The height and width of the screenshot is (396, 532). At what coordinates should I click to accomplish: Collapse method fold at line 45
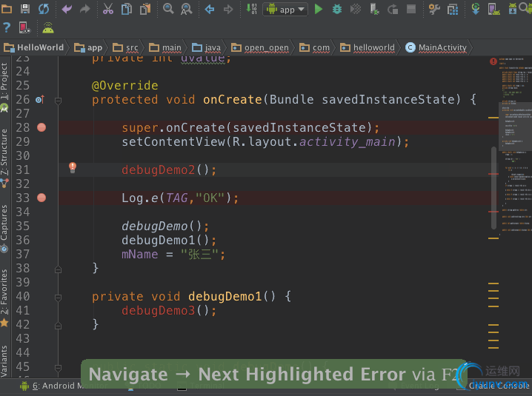(x=58, y=368)
